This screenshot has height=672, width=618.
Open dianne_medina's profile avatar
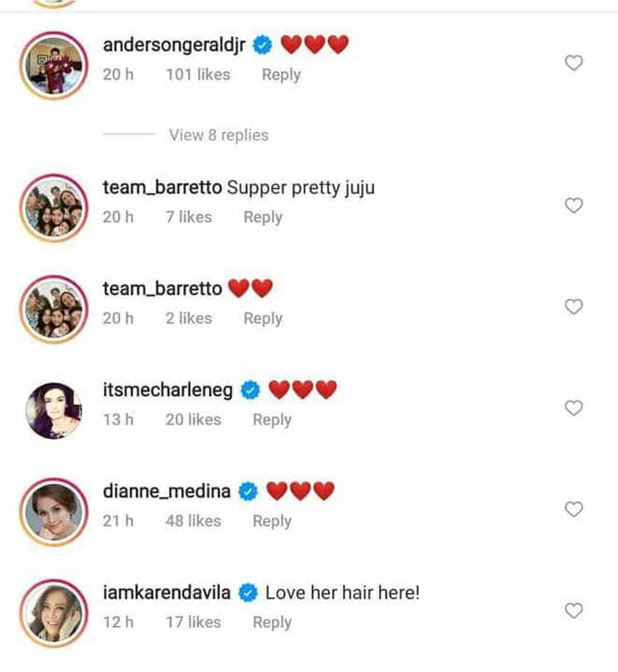click(54, 512)
